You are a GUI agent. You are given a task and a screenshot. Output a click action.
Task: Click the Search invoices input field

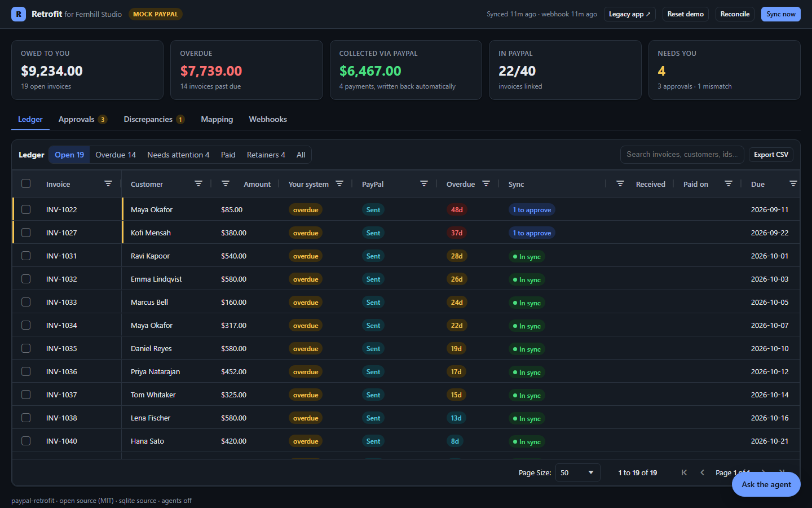[x=682, y=155]
